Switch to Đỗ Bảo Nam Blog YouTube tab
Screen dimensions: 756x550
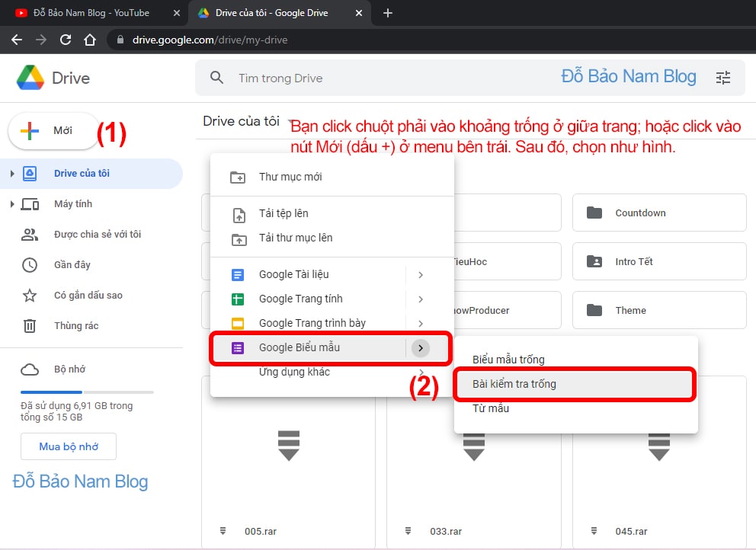(x=93, y=13)
